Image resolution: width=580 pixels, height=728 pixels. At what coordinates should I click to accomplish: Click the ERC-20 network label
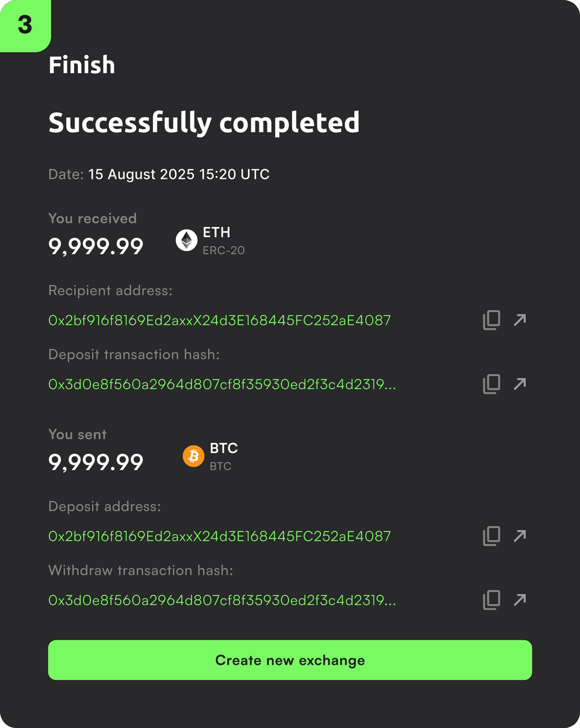click(223, 251)
